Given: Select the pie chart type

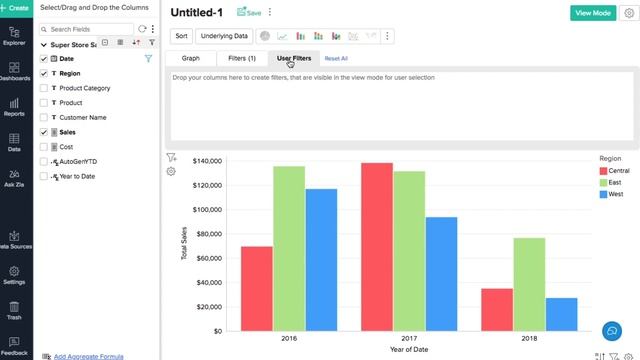Looking at the screenshot, I should [265, 36].
